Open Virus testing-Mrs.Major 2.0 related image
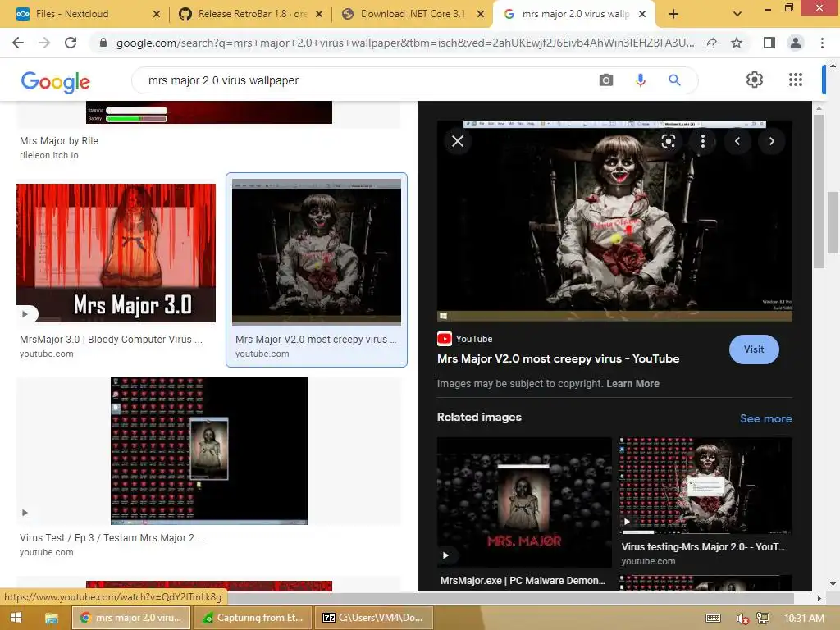840x630 pixels. coord(705,486)
